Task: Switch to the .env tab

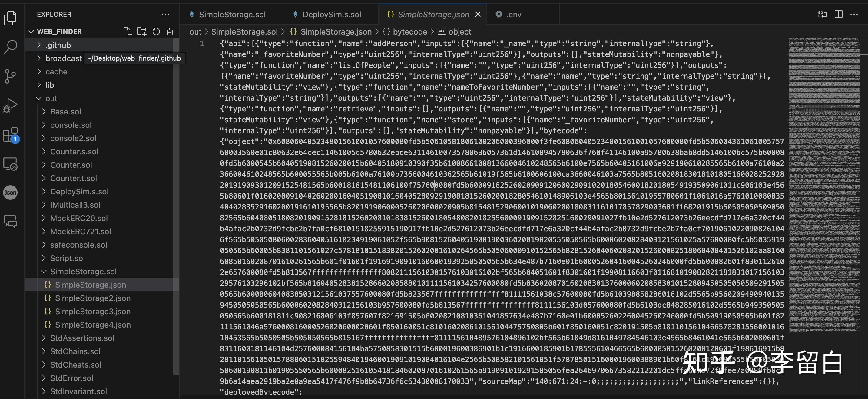Action: (x=513, y=15)
